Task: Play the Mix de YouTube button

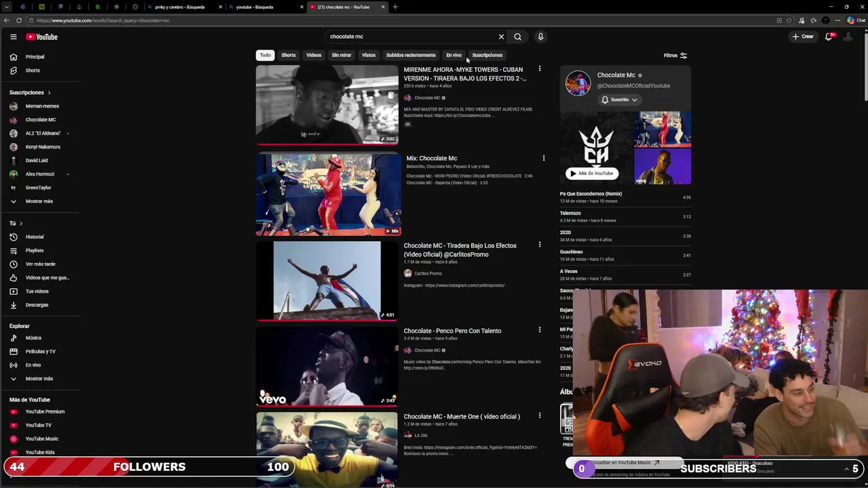Action: [x=592, y=174]
